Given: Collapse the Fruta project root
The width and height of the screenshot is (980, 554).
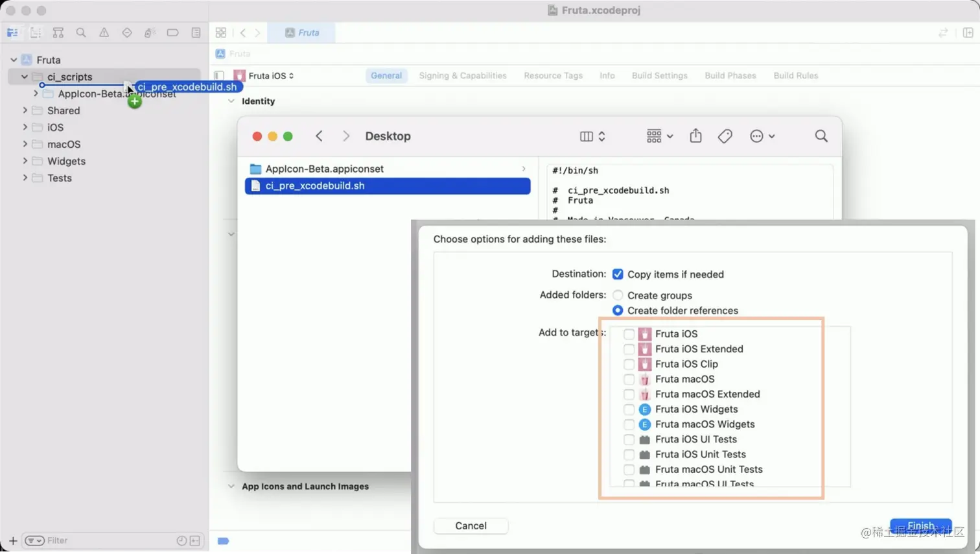Looking at the screenshot, I should pos(14,60).
